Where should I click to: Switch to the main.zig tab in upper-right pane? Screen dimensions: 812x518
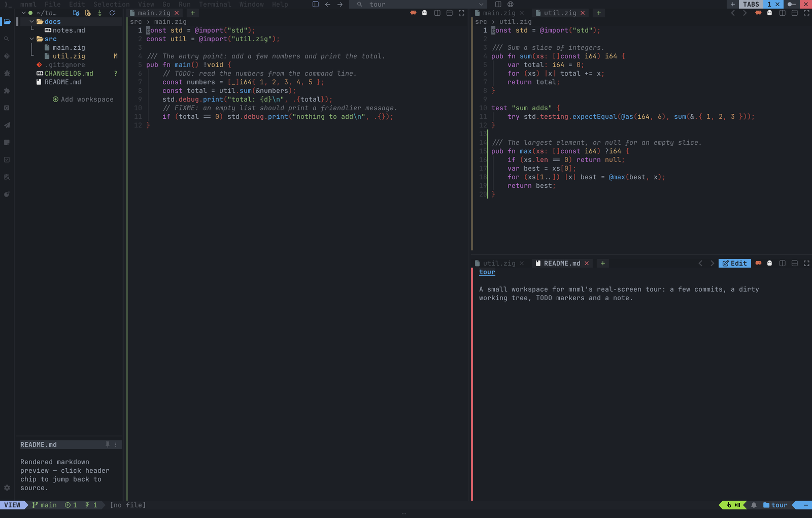[x=499, y=13]
